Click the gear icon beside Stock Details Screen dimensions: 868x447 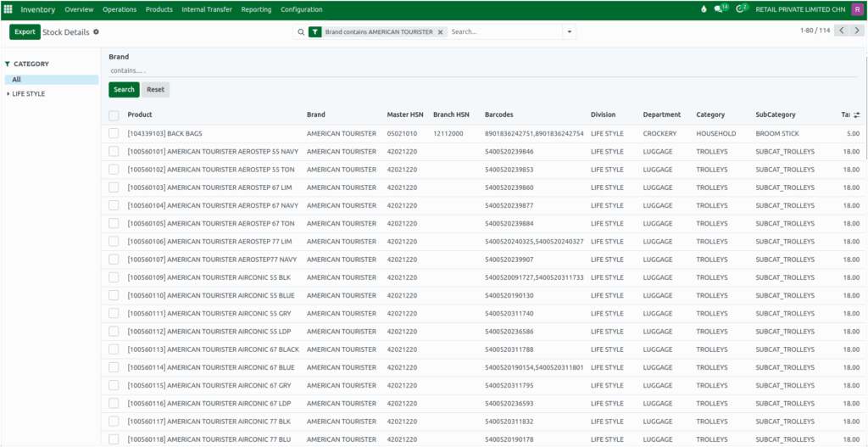(96, 32)
